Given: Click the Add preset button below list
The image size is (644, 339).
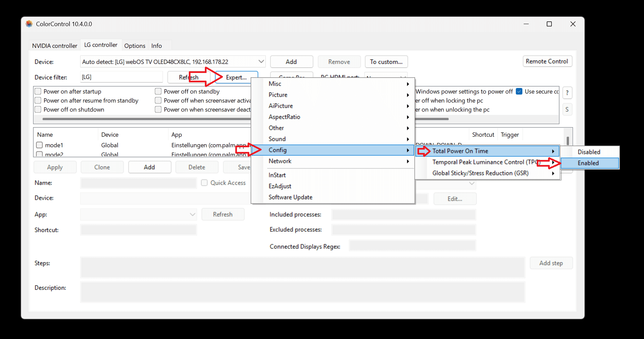Looking at the screenshot, I should pyautogui.click(x=150, y=167).
